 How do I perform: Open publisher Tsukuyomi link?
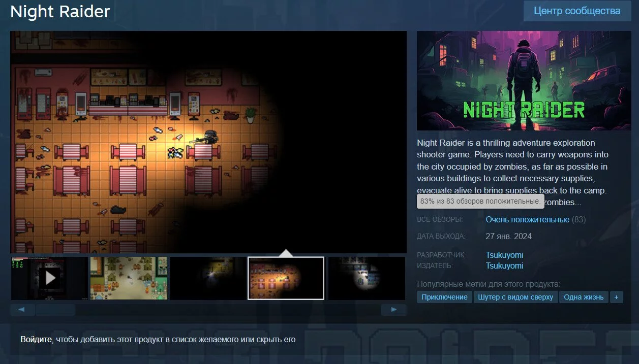[x=504, y=266]
